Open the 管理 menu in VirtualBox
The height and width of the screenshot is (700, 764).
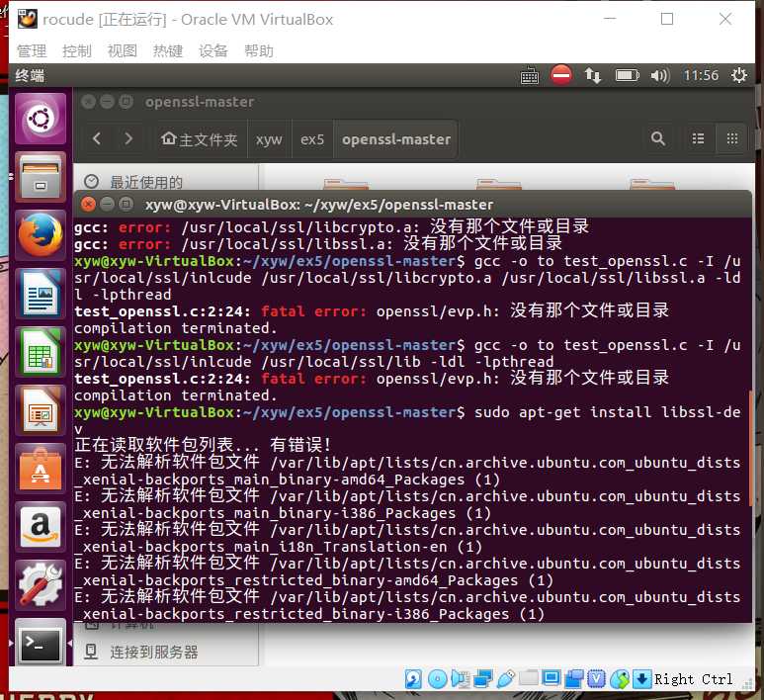(32, 50)
